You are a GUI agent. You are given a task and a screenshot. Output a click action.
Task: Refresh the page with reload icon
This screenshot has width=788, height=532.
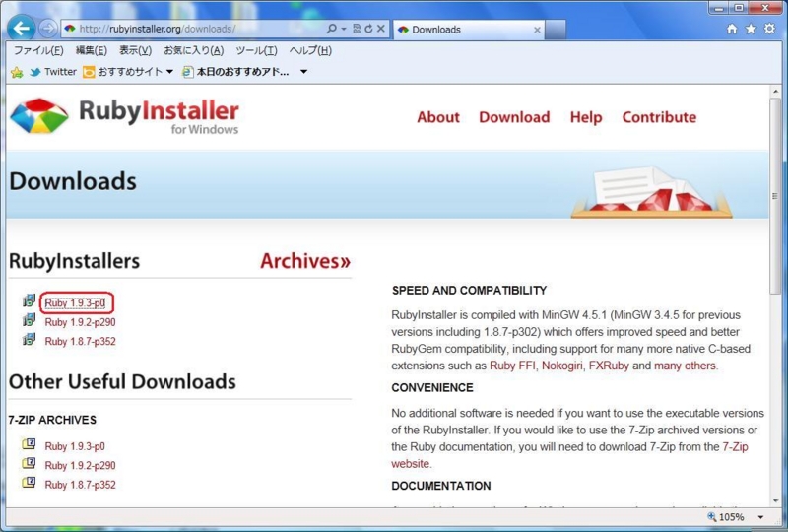[x=368, y=29]
